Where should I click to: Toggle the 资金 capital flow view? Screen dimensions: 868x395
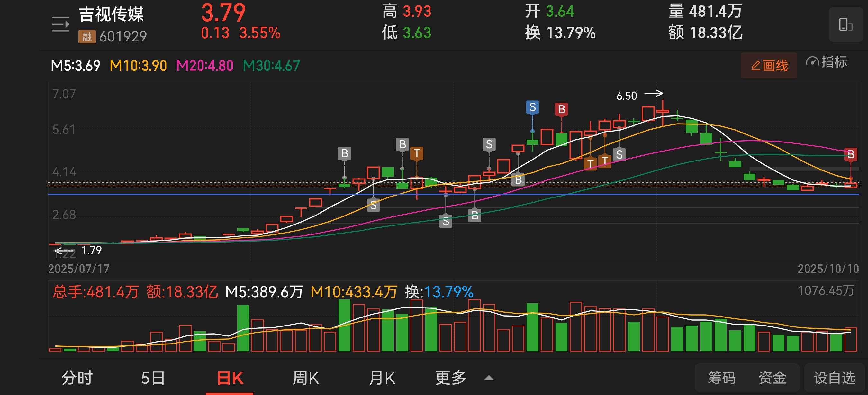click(772, 378)
